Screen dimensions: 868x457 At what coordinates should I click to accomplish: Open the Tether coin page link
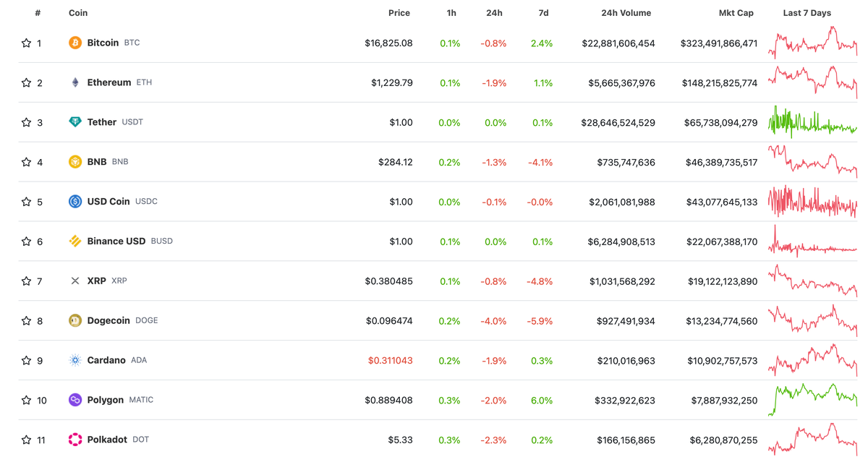pos(102,122)
